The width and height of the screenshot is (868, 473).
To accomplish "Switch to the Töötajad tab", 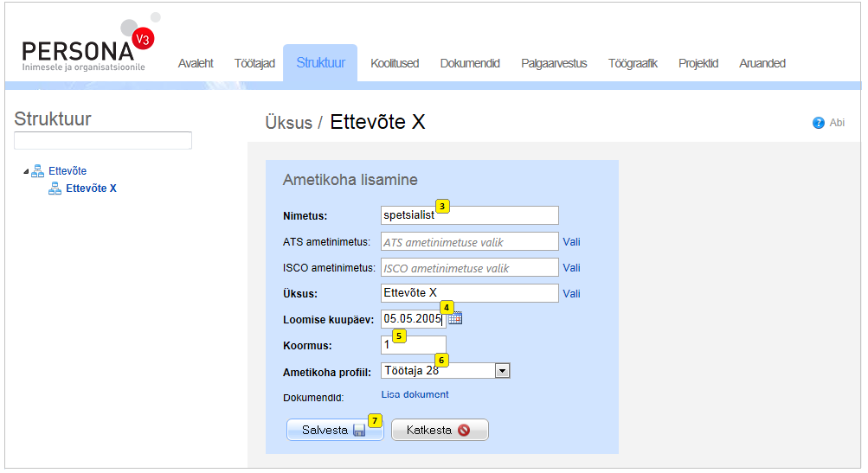I will coord(254,63).
